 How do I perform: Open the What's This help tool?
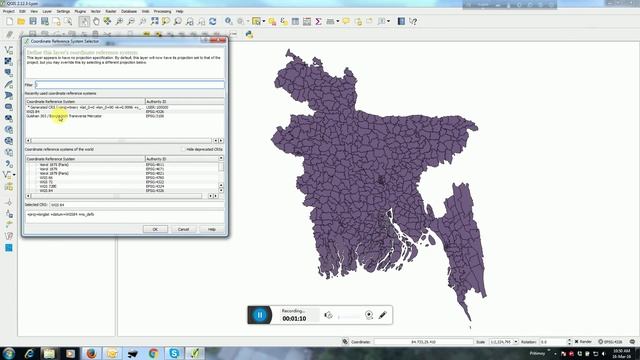pyautogui.click(x=413, y=21)
